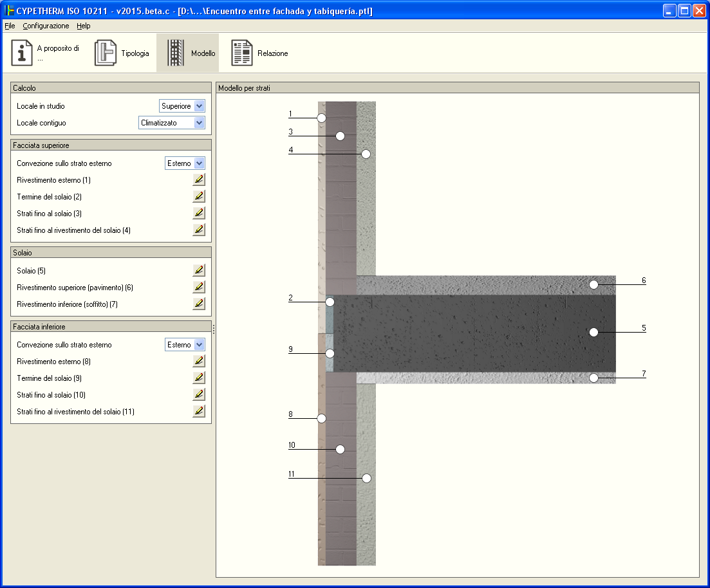
Task: Edit Strati fino al rivestimento del solaio (4)
Action: pos(199,230)
